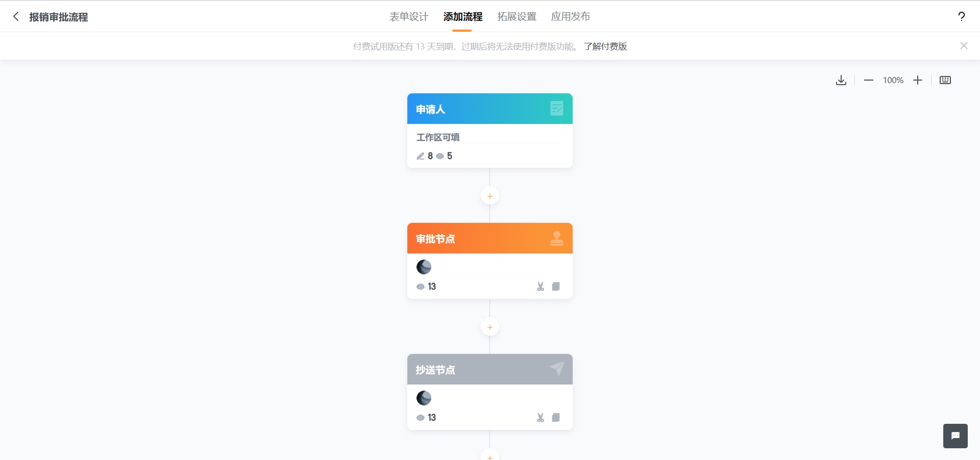Screen dimensions: 980x460
Task: Copy the 审批节点 node
Action: tap(556, 287)
